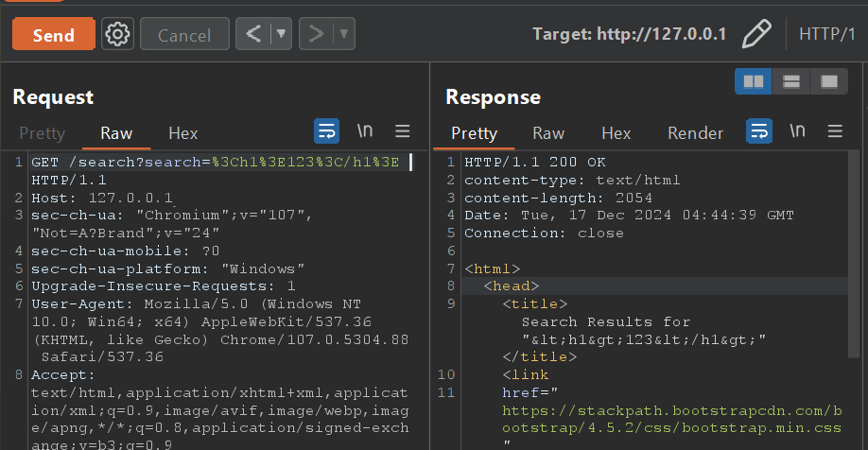Go back to the previous request
This screenshot has height=450, width=868.
[x=253, y=35]
